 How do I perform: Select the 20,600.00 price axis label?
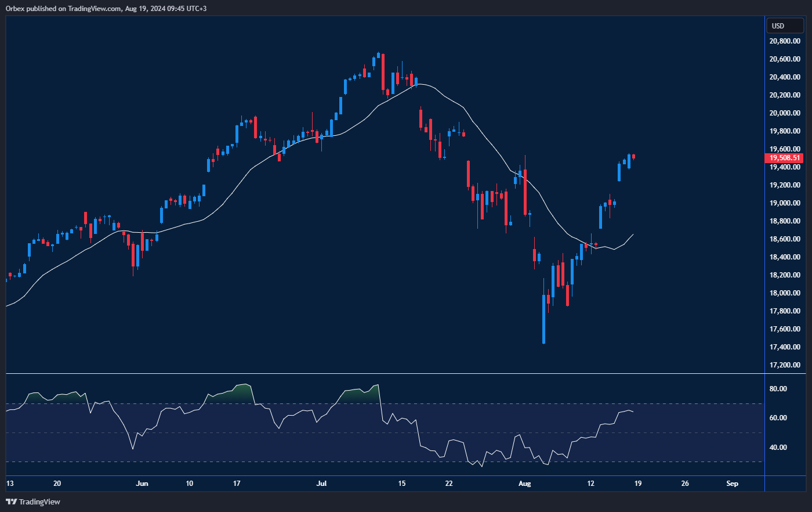(x=785, y=59)
